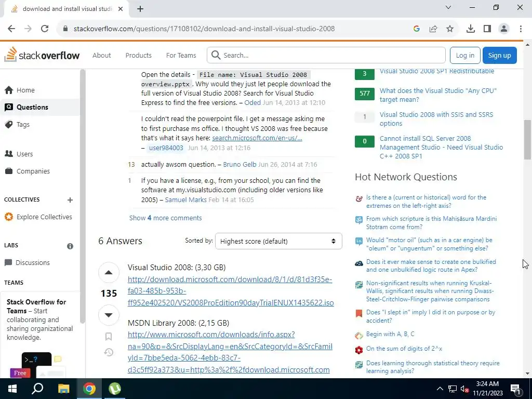The image size is (532, 399).
Task: Show hidden system tray icons
Action: pyautogui.click(x=440, y=389)
